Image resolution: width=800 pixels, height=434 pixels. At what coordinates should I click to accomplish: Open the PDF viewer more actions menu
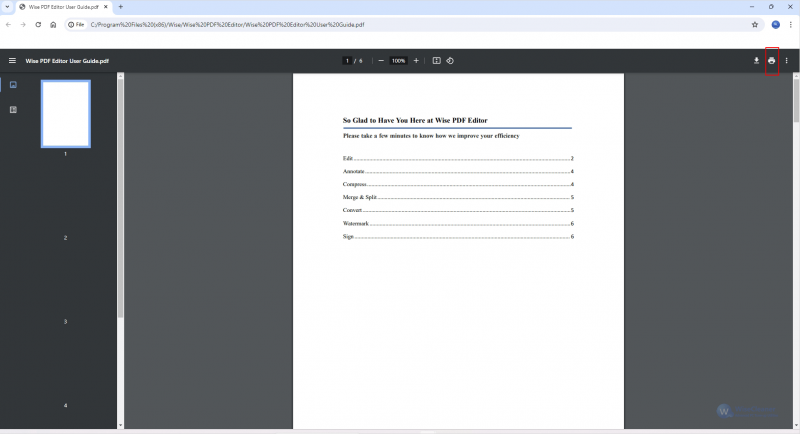(x=786, y=61)
